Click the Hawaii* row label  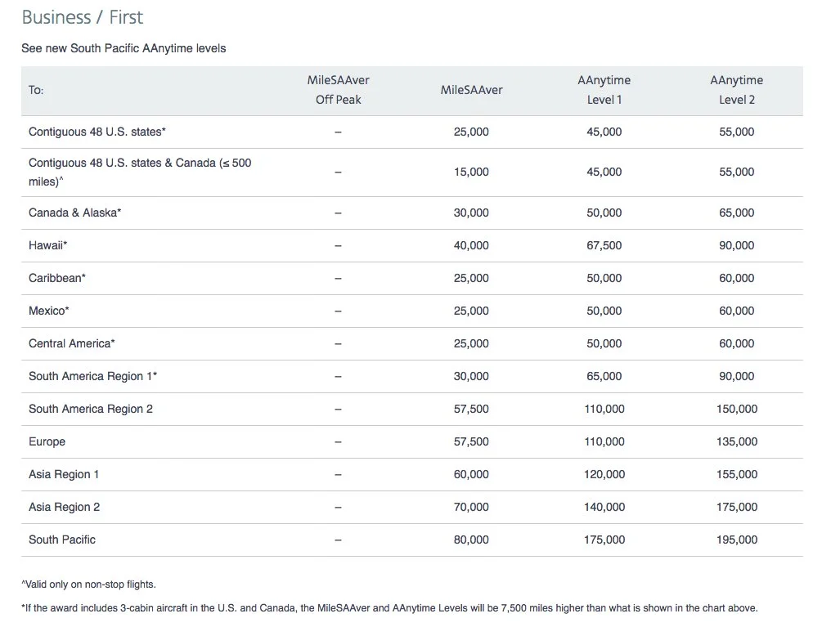47,245
